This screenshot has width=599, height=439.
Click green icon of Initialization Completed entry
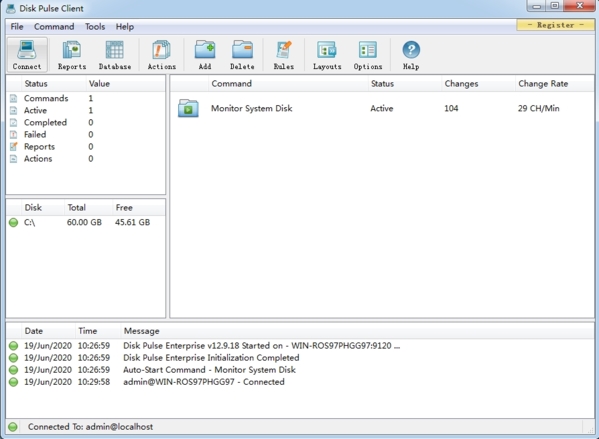(x=13, y=358)
